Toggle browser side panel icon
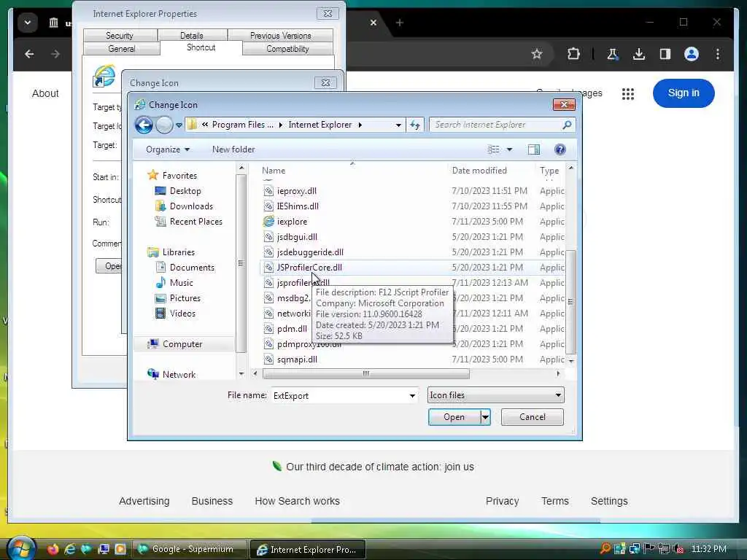This screenshot has height=560, width=747. point(665,54)
